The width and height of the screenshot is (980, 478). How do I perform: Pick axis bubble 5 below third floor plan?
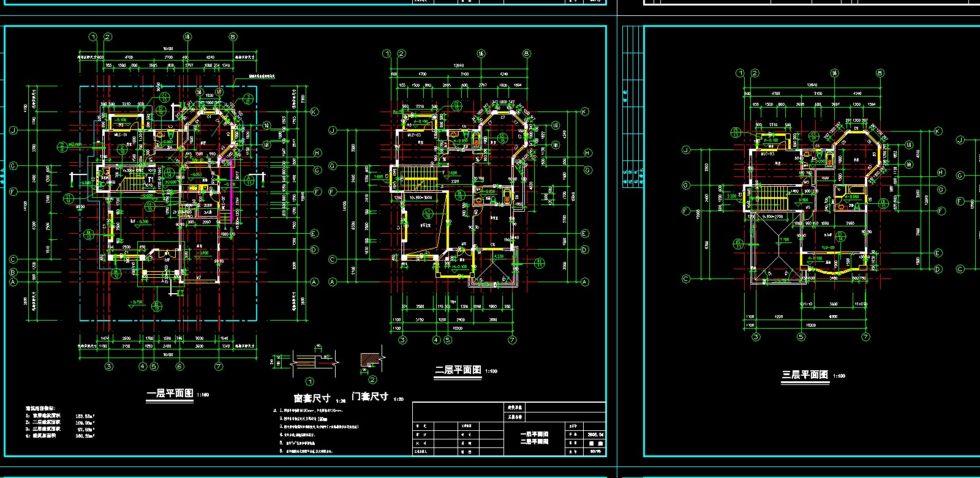click(801, 337)
